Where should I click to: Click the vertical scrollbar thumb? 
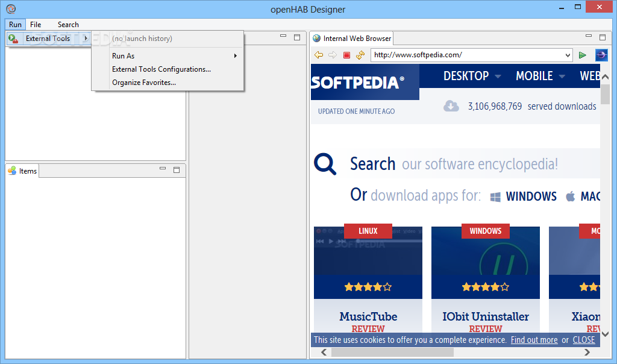coord(605,93)
